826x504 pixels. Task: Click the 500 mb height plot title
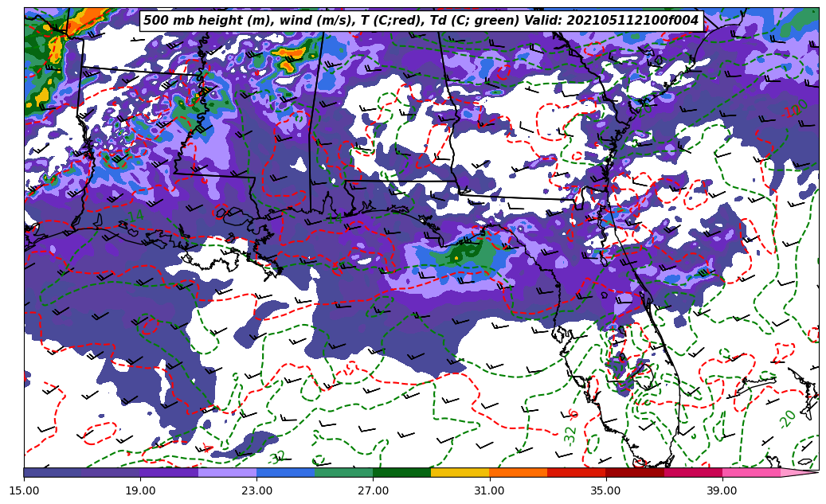(421, 21)
